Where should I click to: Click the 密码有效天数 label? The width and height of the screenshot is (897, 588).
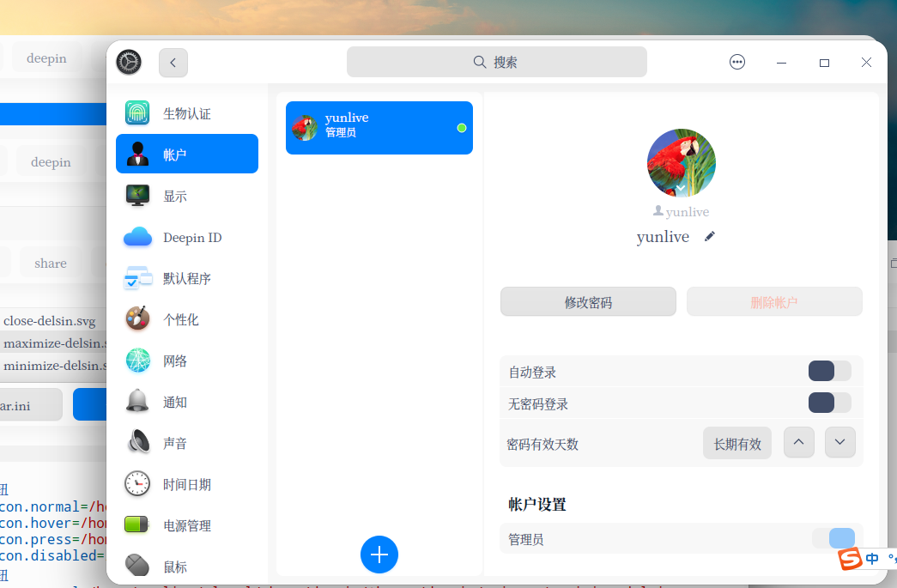(542, 445)
